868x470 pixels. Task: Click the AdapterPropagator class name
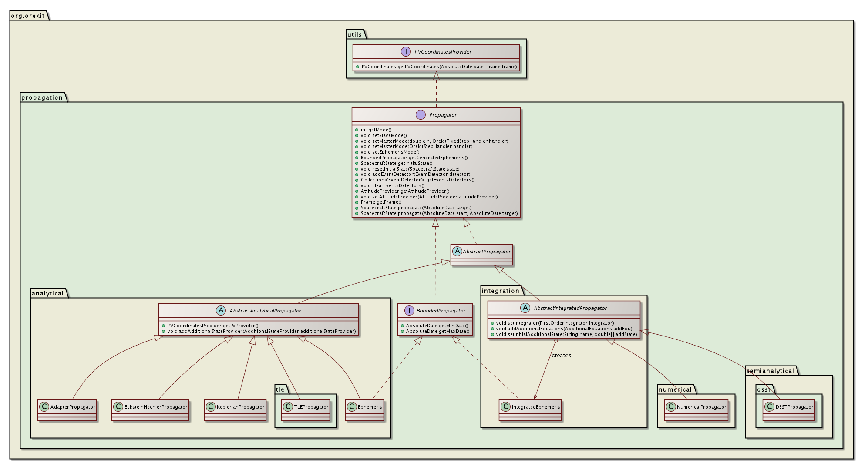(73, 407)
